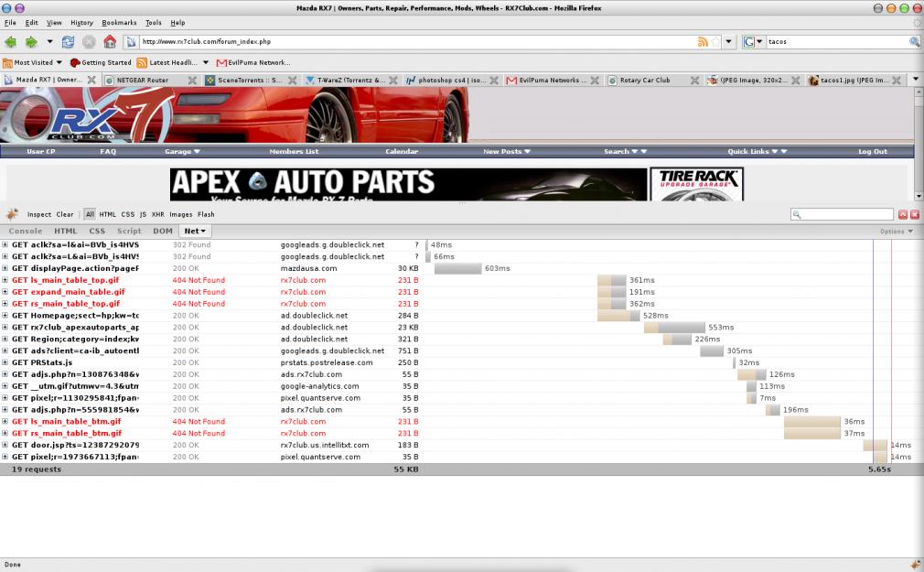Click the Firebug status bar icon
The image size is (924, 572).
[x=915, y=565]
